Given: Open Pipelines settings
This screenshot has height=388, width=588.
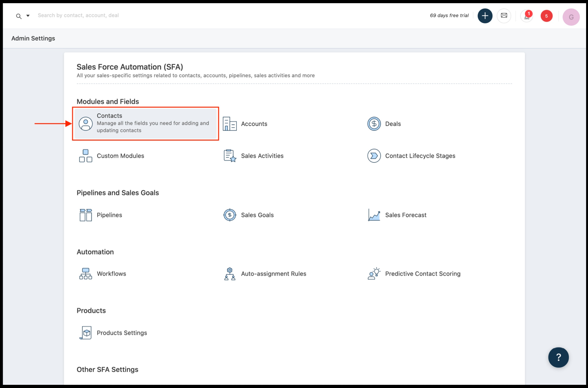Looking at the screenshot, I should (x=109, y=215).
